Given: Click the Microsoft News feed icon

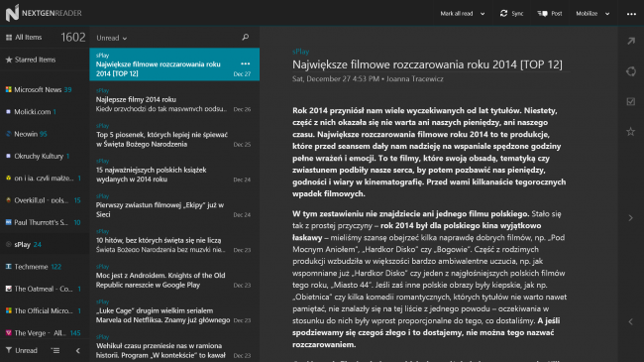Looking at the screenshot, I should click(9, 89).
